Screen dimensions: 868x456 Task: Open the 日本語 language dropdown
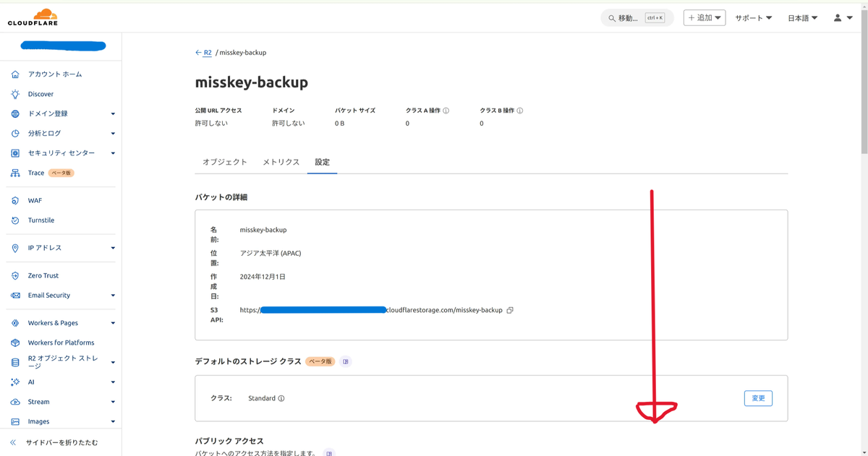coord(803,18)
